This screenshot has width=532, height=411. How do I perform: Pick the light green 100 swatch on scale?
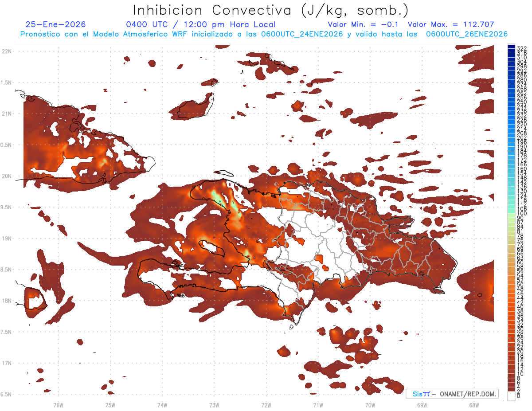coord(511,214)
